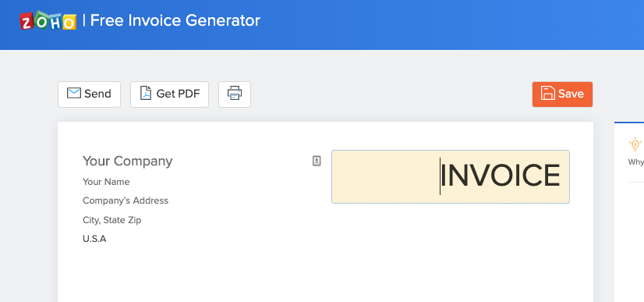Image resolution: width=644 pixels, height=302 pixels.
Task: Open the contact card icon beside company details
Action: (x=317, y=161)
